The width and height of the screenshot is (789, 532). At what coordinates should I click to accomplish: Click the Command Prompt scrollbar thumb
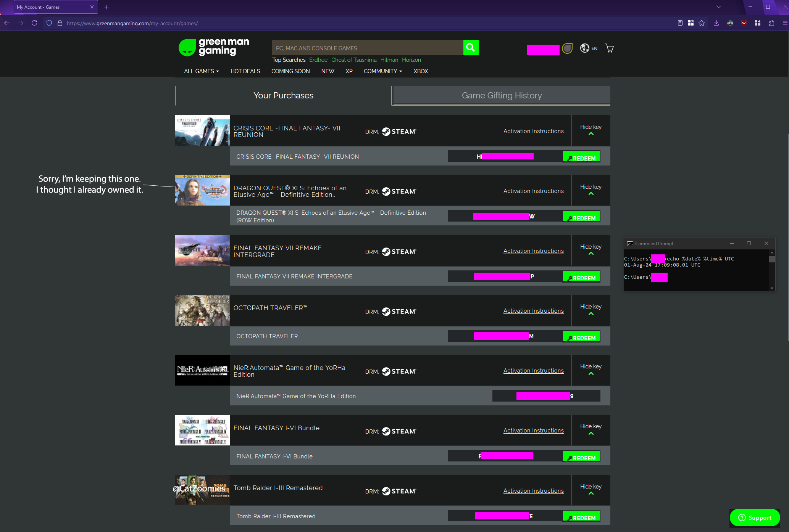point(772,259)
